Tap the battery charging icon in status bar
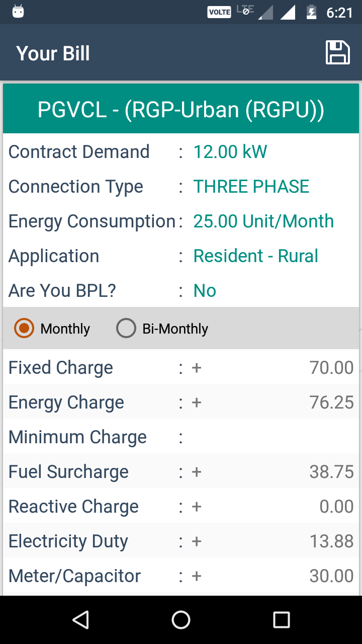 pyautogui.click(x=312, y=12)
